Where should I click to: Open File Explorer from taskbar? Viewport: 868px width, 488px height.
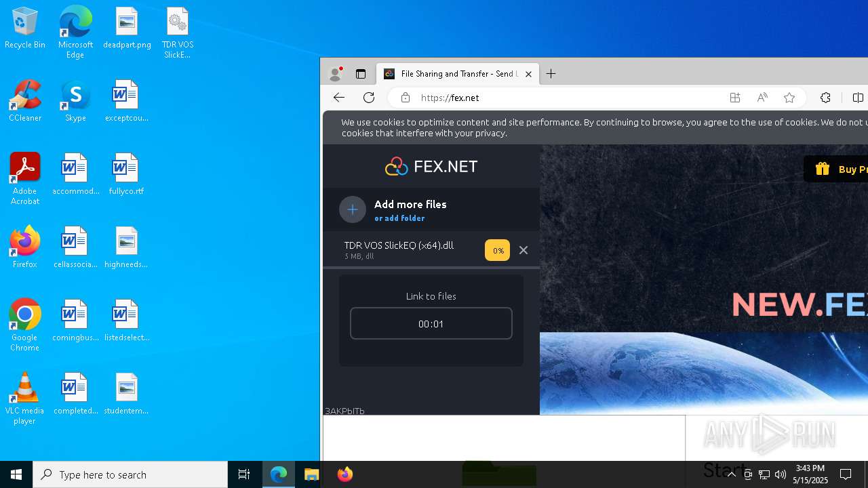click(312, 474)
